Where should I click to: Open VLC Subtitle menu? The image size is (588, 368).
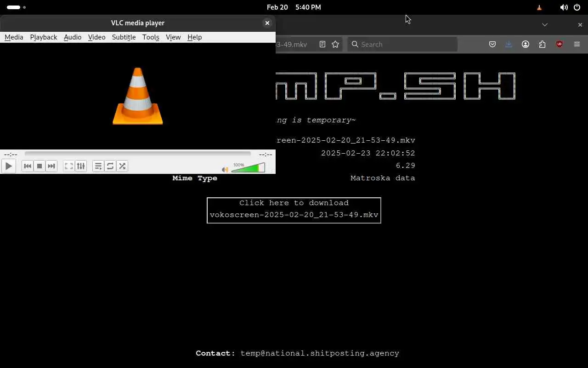coord(124,37)
